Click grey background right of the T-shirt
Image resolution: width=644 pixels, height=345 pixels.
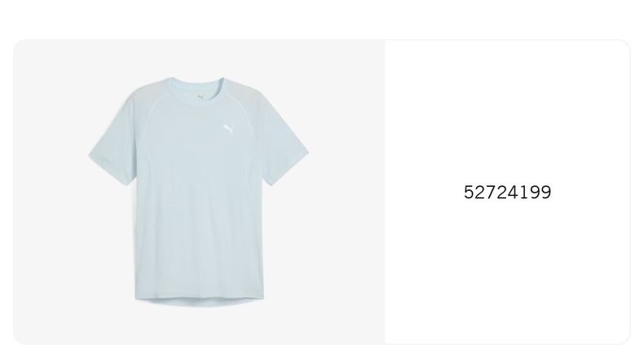tap(347, 192)
